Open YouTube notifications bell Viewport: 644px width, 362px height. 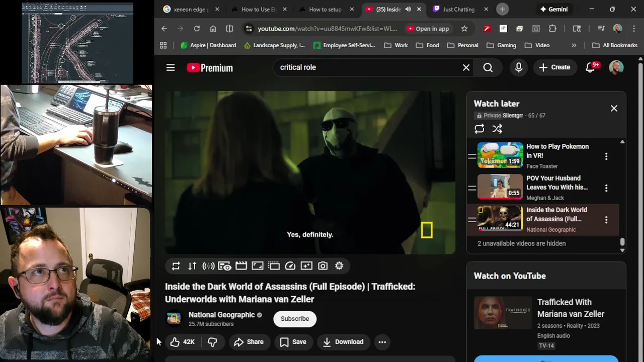click(x=590, y=67)
